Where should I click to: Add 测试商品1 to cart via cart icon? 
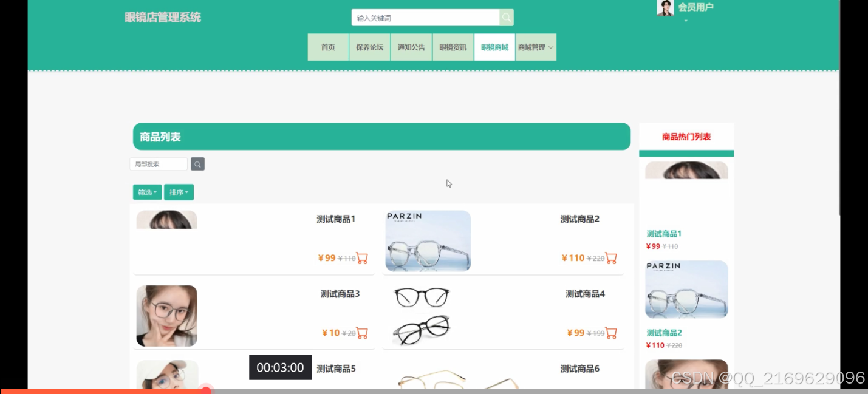[362, 258]
